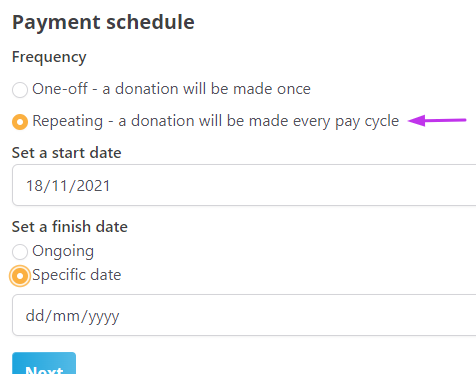This screenshot has height=374, width=476.
Task: Click the 'Set a start date' label
Action: tap(66, 153)
